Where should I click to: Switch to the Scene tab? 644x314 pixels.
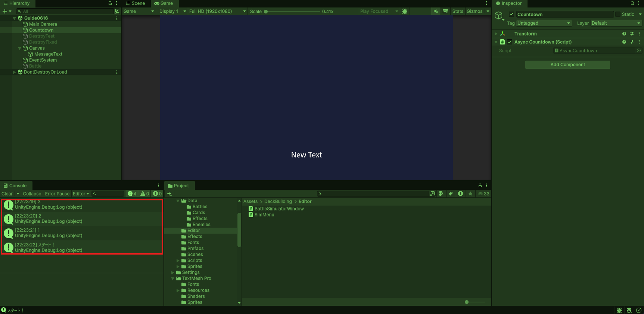[136, 3]
